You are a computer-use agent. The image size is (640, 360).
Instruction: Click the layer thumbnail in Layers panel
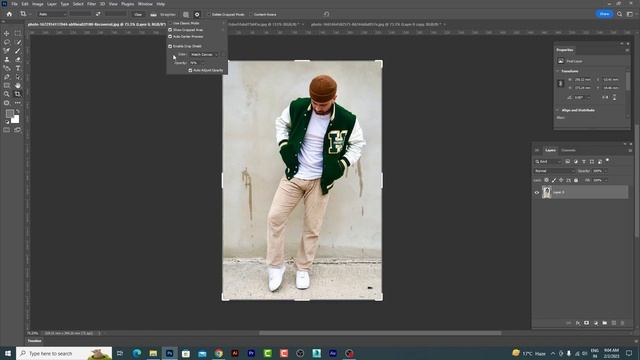[547, 192]
